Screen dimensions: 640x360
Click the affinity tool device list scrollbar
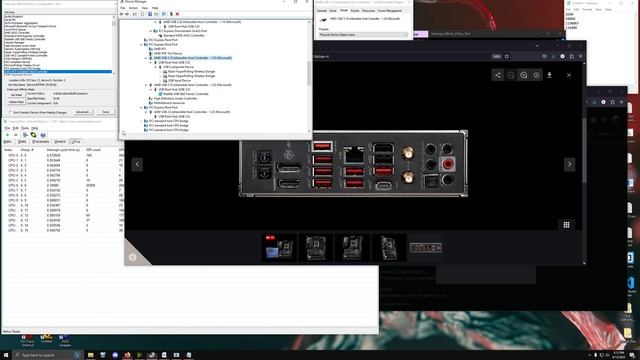pyautogui.click(x=114, y=45)
